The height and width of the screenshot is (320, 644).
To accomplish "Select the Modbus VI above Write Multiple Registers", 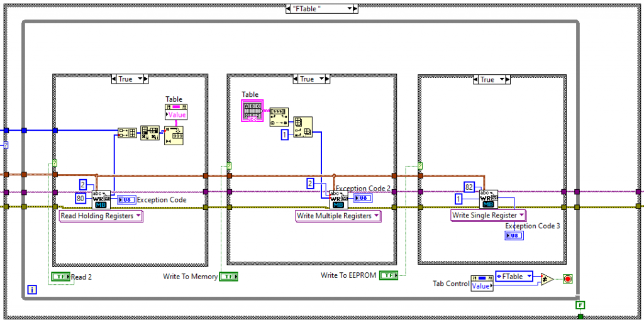I will point(338,199).
